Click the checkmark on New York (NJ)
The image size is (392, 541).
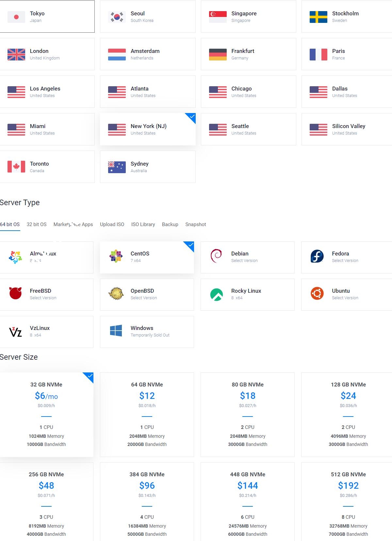click(192, 116)
